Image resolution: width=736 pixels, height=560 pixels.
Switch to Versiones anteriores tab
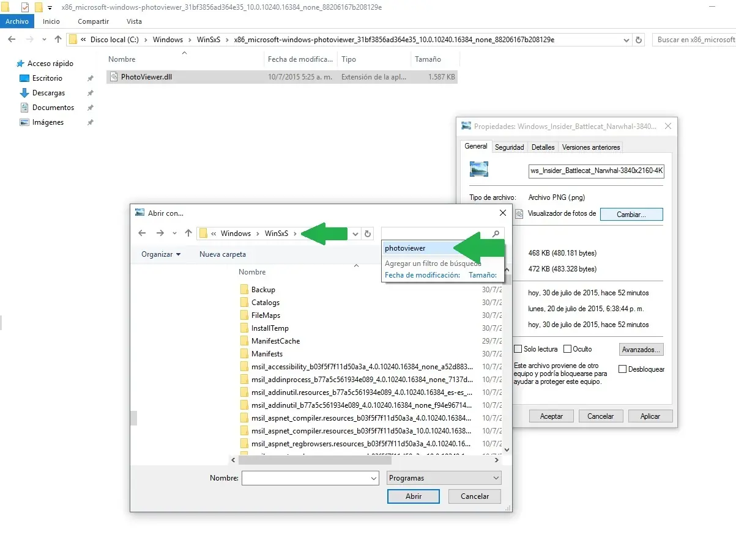tap(591, 147)
